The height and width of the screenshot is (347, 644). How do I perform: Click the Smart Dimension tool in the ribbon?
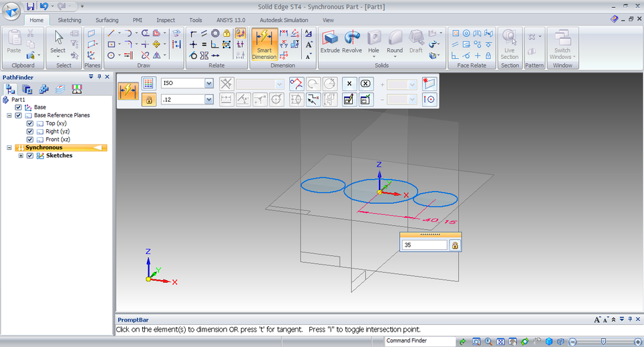[x=264, y=45]
